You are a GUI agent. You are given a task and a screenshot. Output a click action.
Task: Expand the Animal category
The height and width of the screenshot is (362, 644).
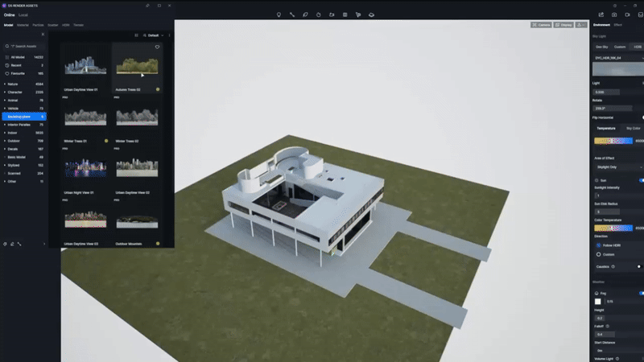pos(5,100)
